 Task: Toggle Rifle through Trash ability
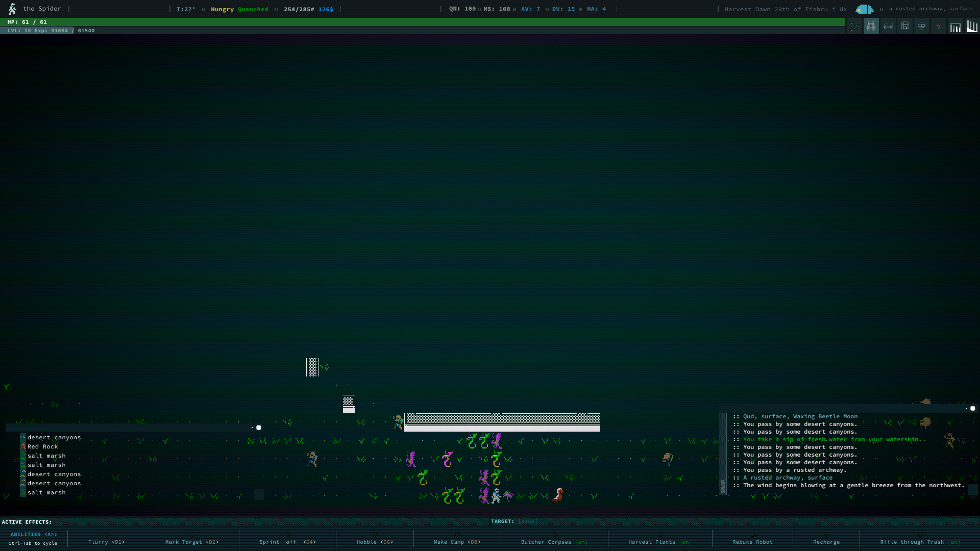click(920, 542)
